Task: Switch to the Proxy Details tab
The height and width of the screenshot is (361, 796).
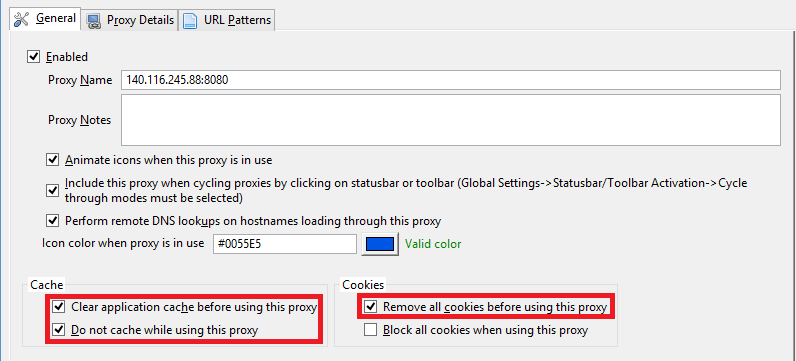Action: pos(130,20)
